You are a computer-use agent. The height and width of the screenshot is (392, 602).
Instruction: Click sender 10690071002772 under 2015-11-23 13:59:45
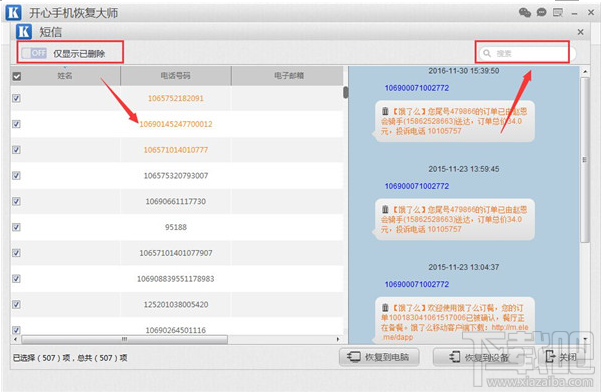[x=417, y=186]
